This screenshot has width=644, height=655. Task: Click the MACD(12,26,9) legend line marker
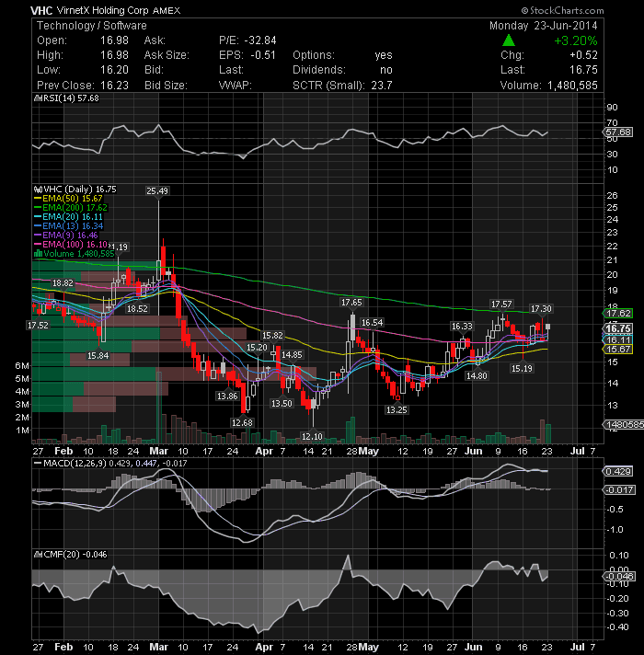[x=38, y=464]
